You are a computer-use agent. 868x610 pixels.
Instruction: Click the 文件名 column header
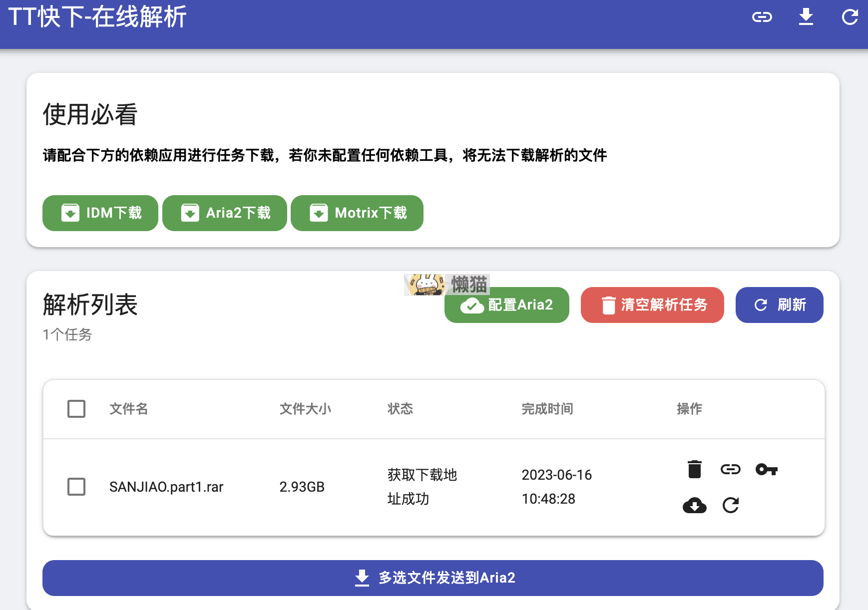(x=128, y=409)
